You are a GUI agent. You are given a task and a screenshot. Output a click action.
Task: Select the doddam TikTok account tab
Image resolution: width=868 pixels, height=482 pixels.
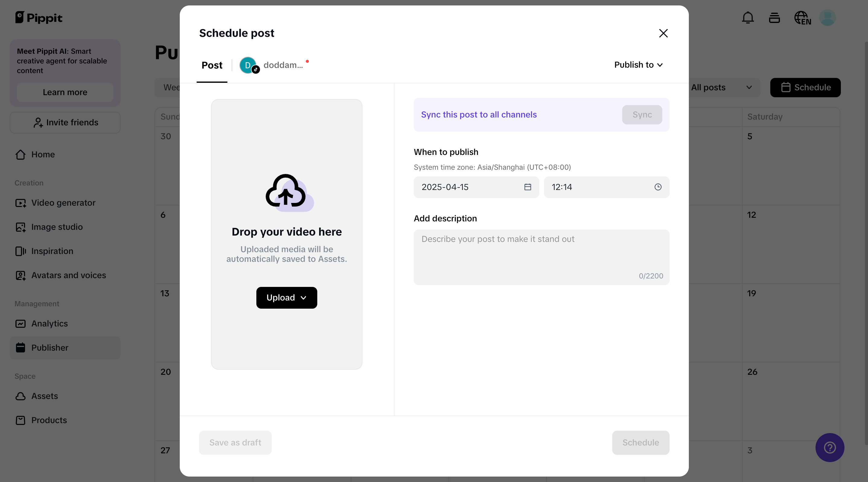click(273, 65)
